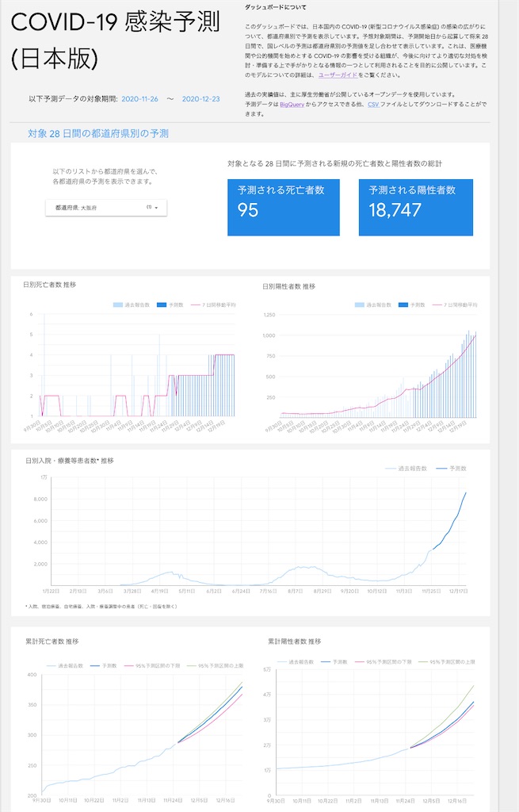Toggle 7日間移動平均 legend in 日別陽性者数 chart
The width and height of the screenshot is (519, 812).
pos(455,305)
